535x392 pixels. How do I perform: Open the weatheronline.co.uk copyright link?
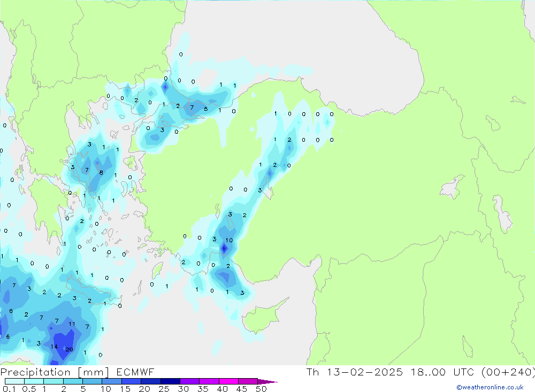pyautogui.click(x=490, y=387)
